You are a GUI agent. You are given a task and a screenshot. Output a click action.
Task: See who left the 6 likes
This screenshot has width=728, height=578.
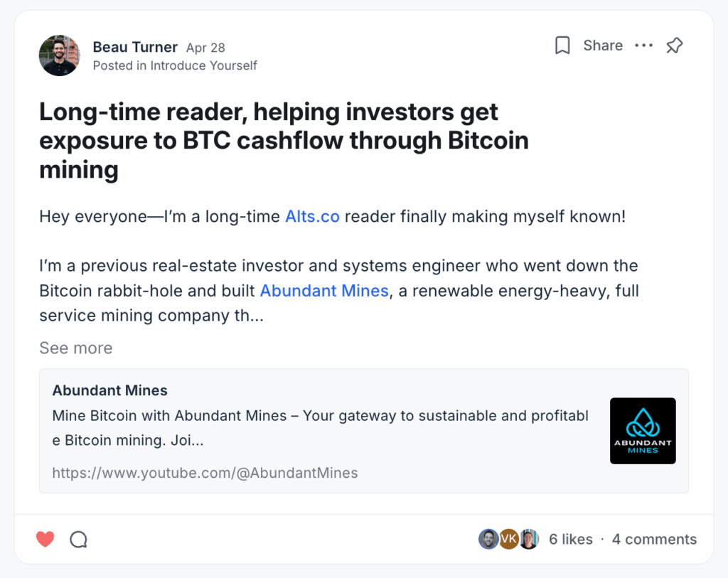pyautogui.click(x=570, y=539)
